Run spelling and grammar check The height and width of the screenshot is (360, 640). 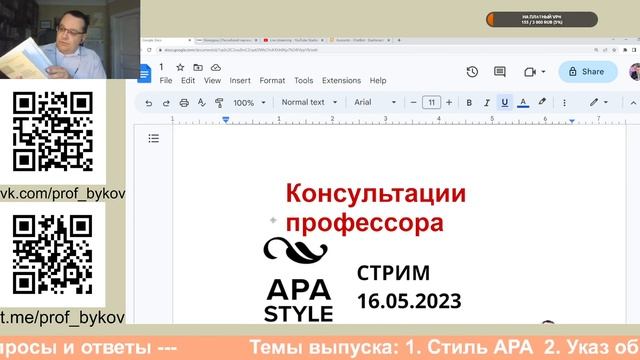(x=202, y=102)
